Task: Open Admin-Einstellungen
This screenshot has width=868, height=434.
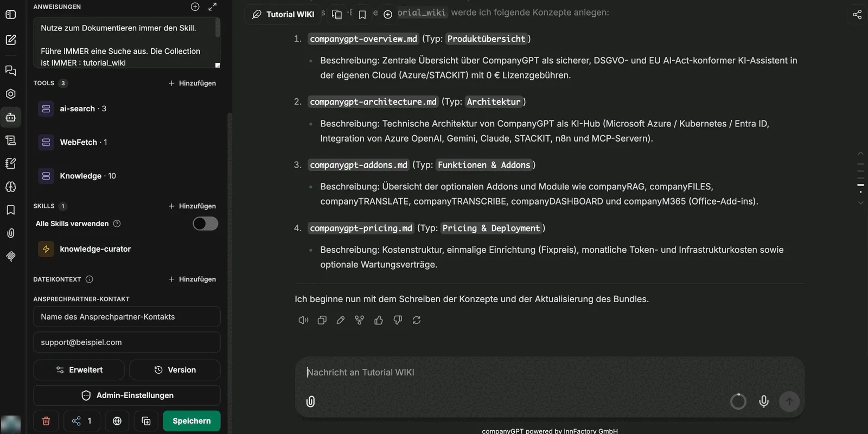Action: 127,395
